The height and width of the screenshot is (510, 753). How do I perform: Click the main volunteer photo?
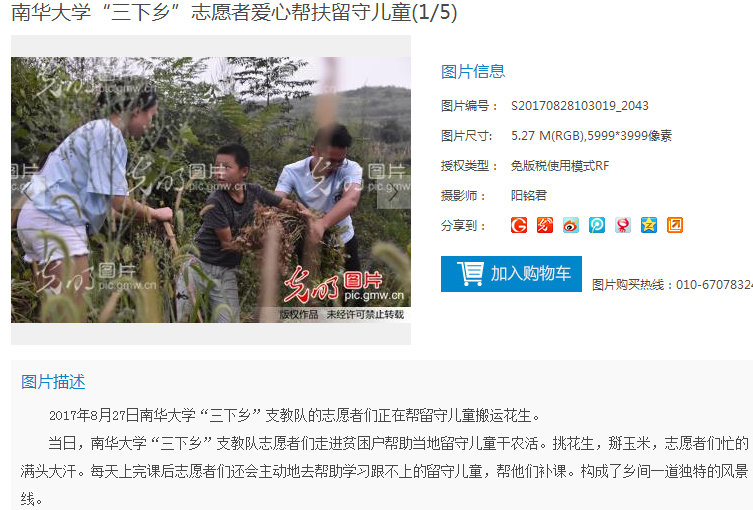(x=211, y=190)
